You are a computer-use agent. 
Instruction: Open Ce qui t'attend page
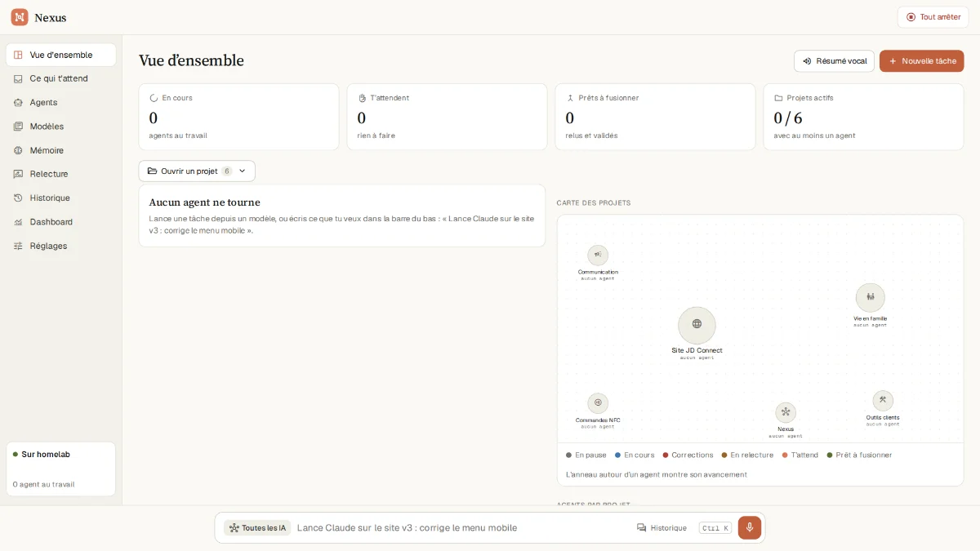tap(60, 78)
